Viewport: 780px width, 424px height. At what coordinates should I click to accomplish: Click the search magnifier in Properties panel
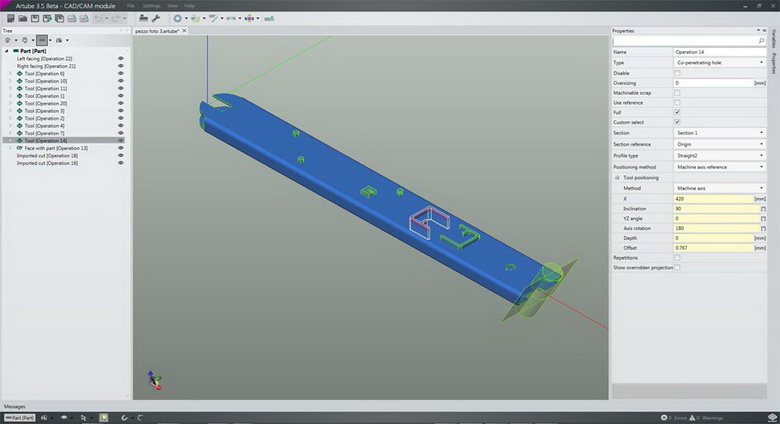[x=761, y=41]
